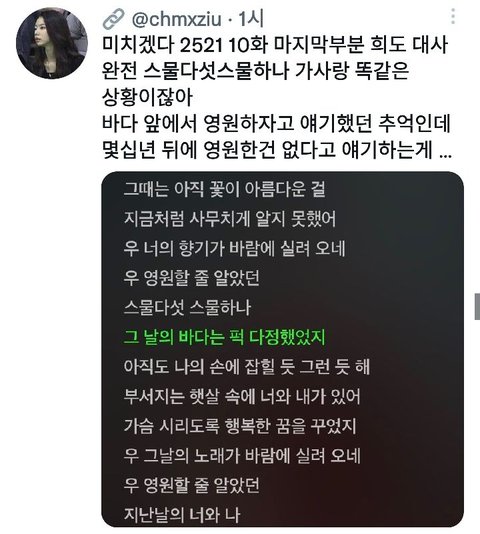The width and height of the screenshot is (480, 534).
Task: Click the scrollbar handle on the right edge
Action: pyautogui.click(x=477, y=306)
